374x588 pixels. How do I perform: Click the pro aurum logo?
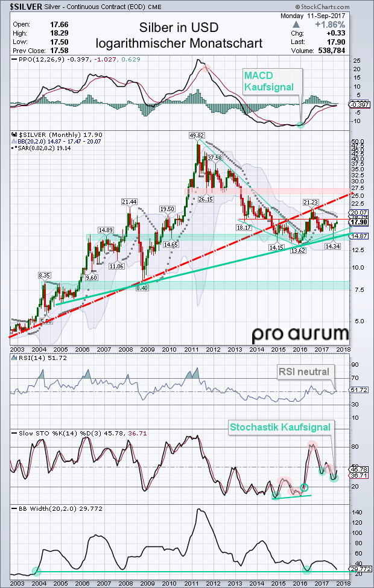click(x=300, y=334)
